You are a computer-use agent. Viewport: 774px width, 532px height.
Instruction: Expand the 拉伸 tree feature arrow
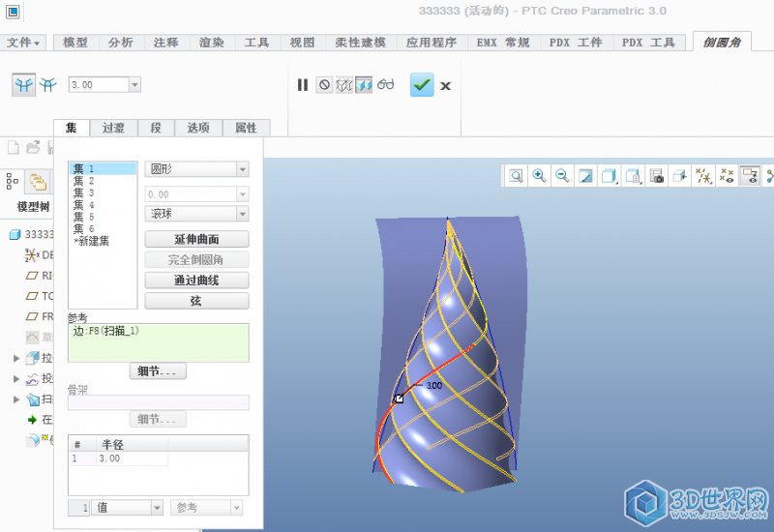point(16,358)
